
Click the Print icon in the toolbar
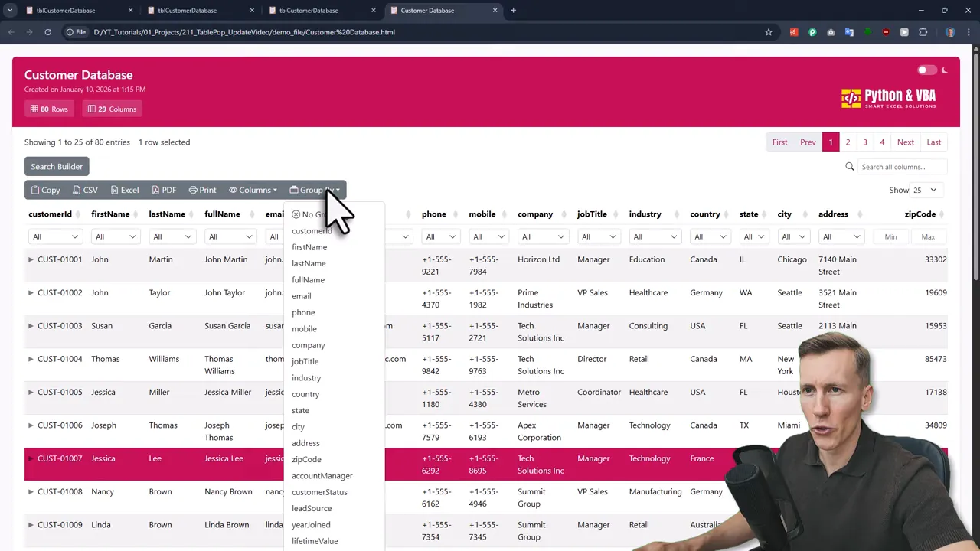click(192, 190)
